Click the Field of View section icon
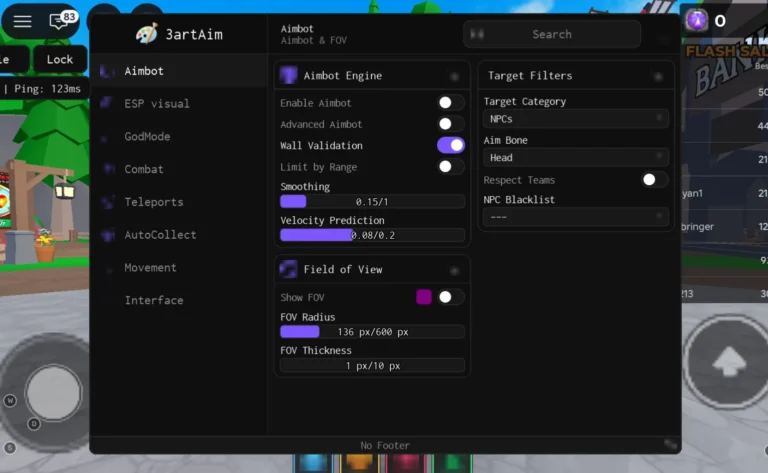 pyautogui.click(x=288, y=269)
